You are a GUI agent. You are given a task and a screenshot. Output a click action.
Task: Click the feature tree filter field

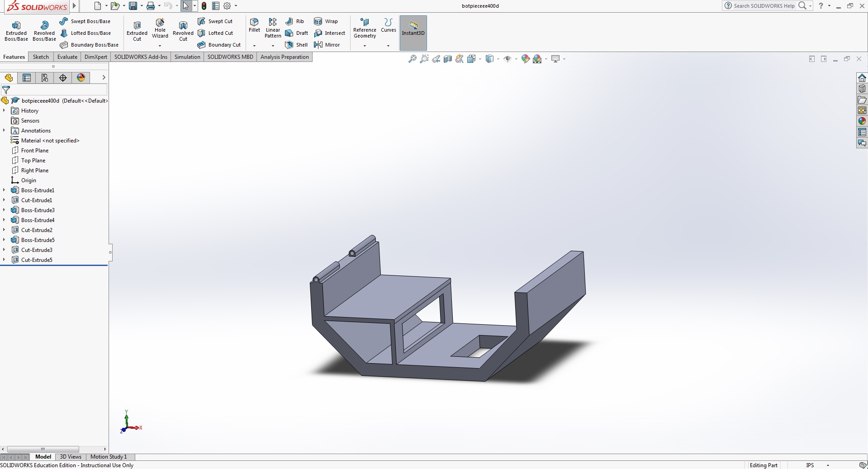pyautogui.click(x=54, y=90)
